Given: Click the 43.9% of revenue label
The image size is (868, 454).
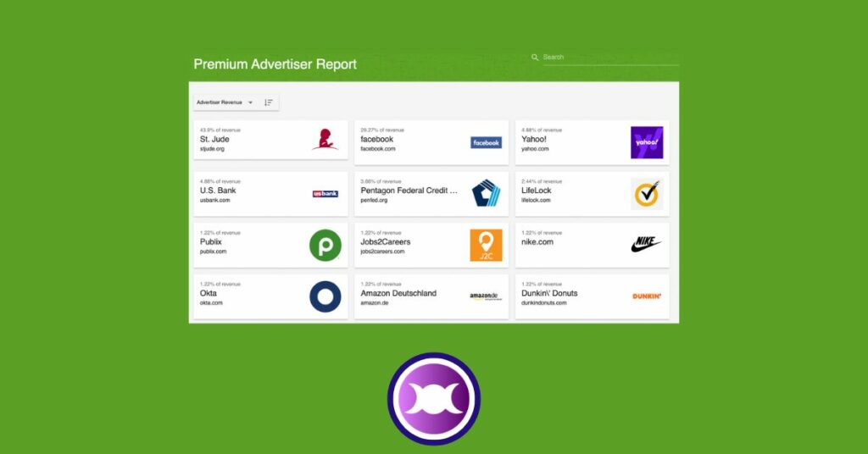Looking at the screenshot, I should pyautogui.click(x=220, y=130).
